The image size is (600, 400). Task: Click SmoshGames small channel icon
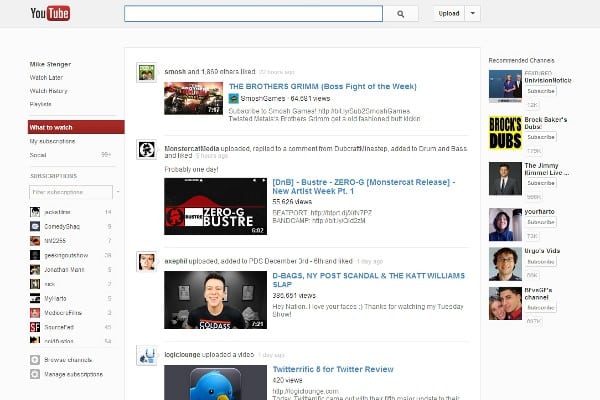coord(233,99)
